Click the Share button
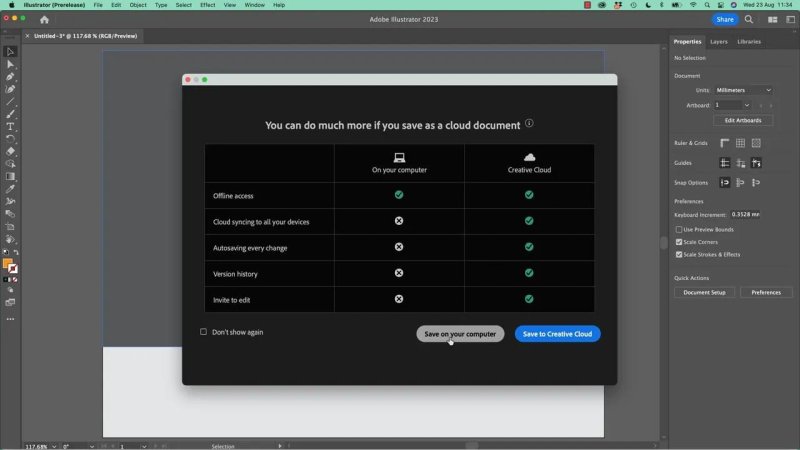Image resolution: width=800 pixels, height=450 pixels. point(724,19)
